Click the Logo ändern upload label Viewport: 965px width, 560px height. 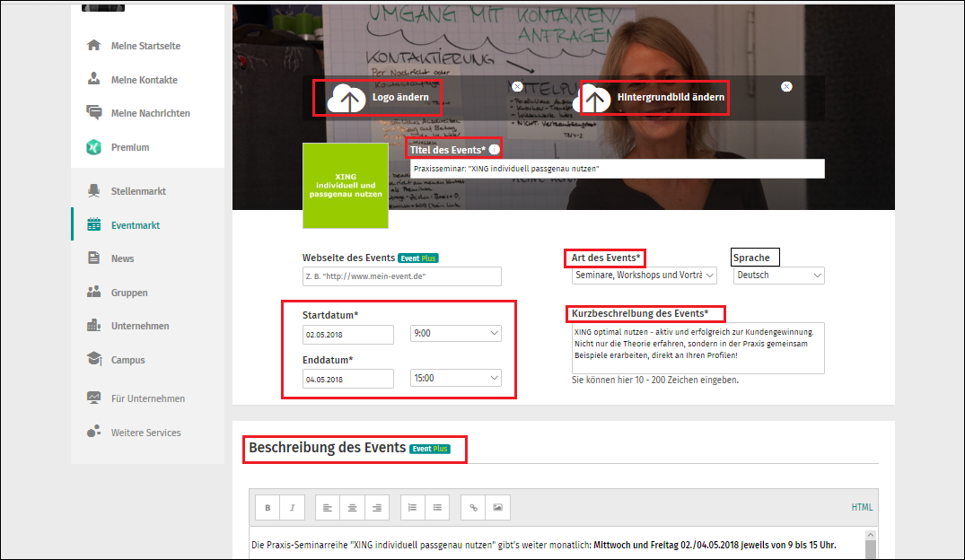coord(400,97)
